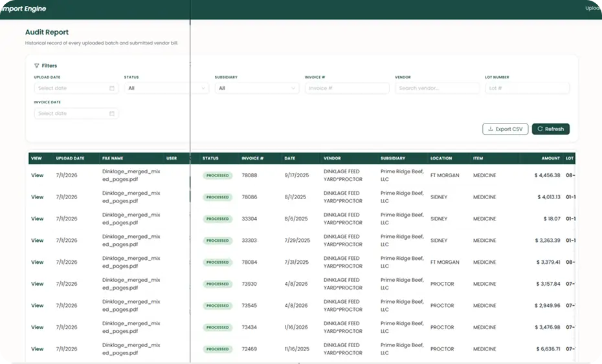
Task: View the invoice 72469 row
Action: coord(38,349)
